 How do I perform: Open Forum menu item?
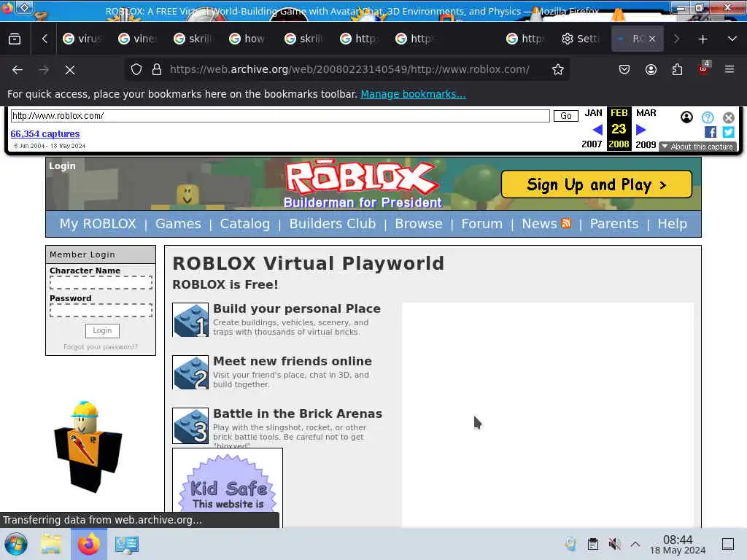[x=481, y=224]
